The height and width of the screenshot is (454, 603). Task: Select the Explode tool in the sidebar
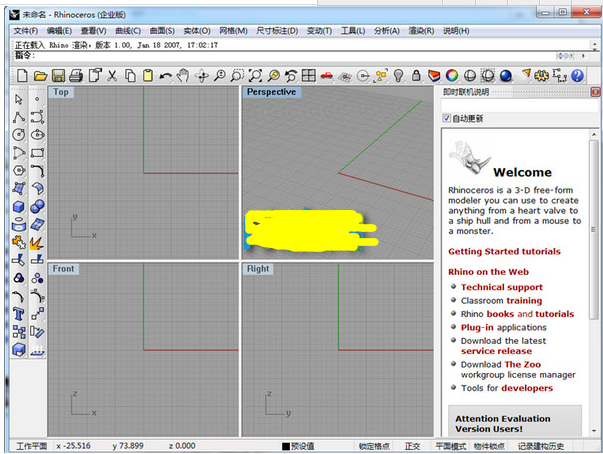pyautogui.click(x=37, y=243)
